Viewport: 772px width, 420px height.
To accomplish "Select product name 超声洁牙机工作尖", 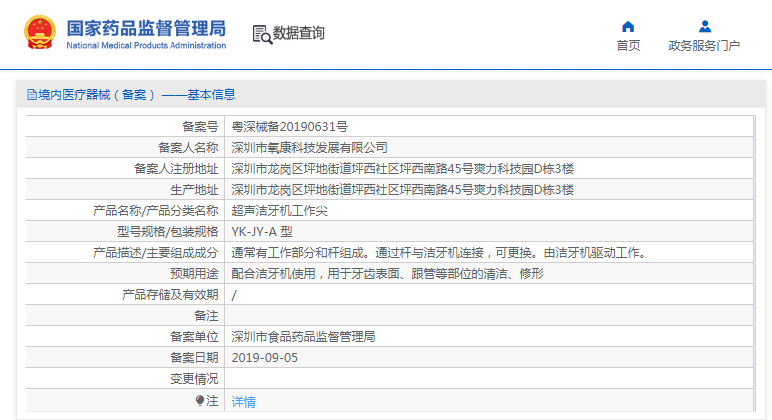I will click(x=279, y=211).
